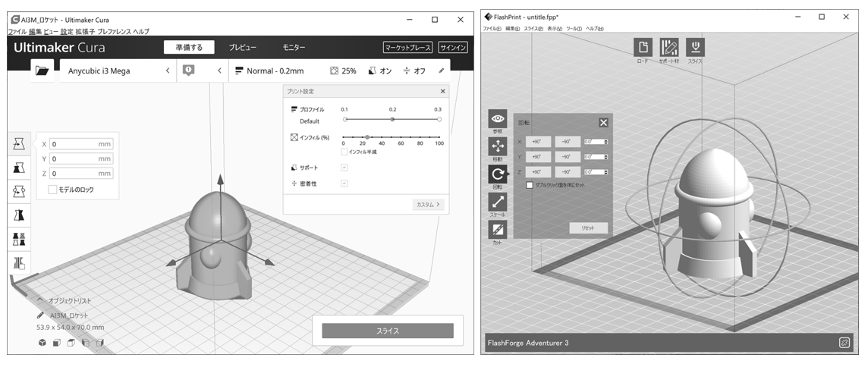Click Cura 3D view cube icon
Image resolution: width=868 pixels, height=367 pixels.
point(42,343)
